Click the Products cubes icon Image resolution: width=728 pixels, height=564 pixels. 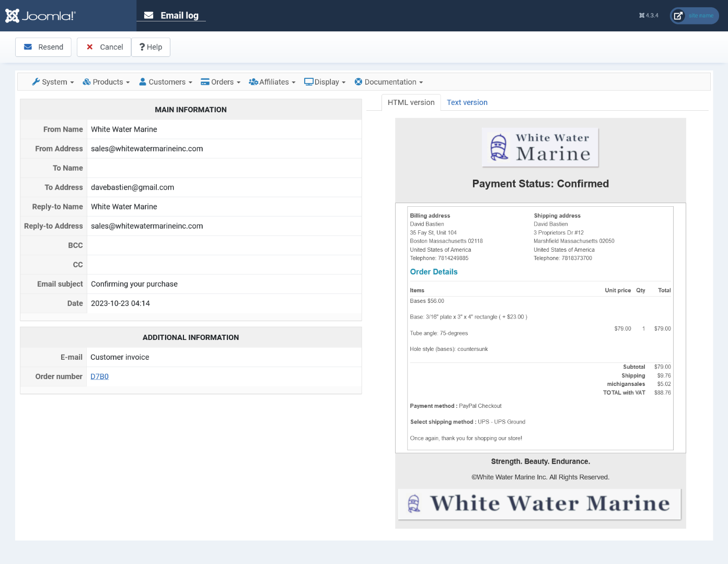[87, 82]
